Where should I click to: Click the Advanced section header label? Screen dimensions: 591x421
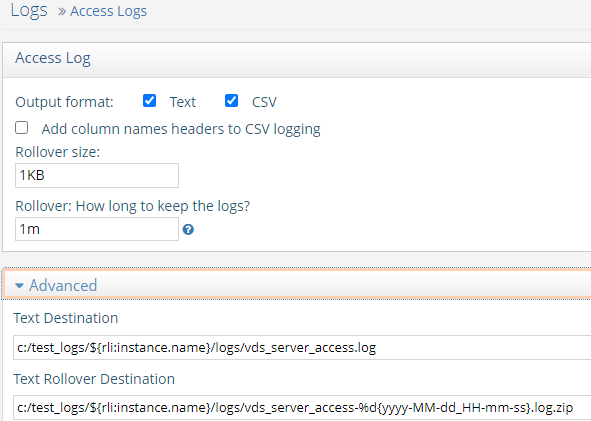(63, 285)
